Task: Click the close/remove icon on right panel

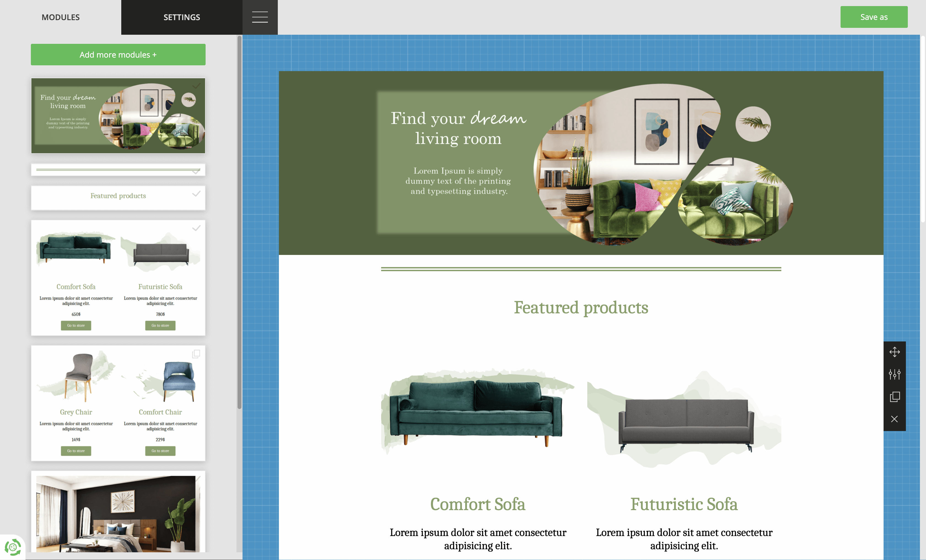Action: click(894, 419)
